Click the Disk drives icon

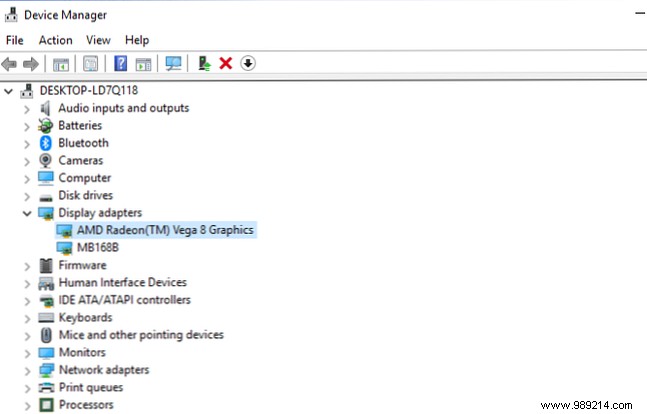[46, 197]
